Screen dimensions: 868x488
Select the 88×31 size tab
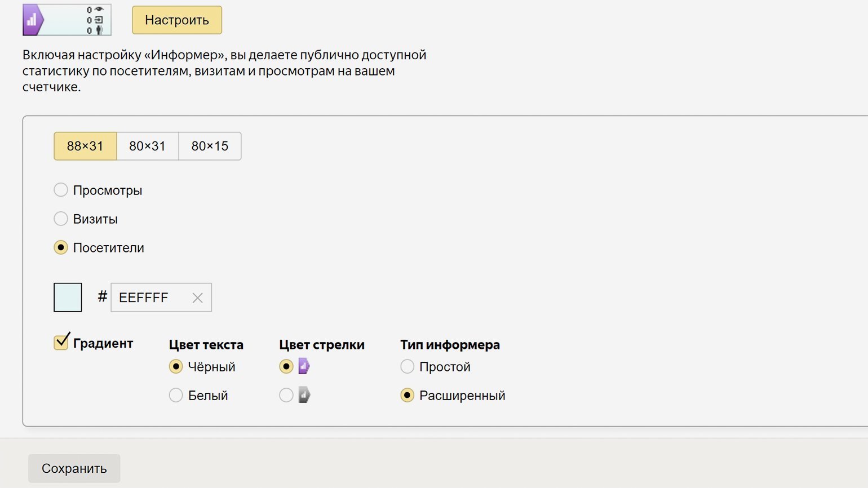pos(85,147)
